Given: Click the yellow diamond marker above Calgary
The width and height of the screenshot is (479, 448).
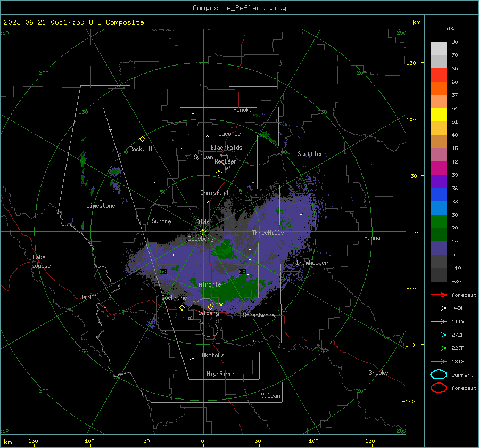Looking at the screenshot, I should point(210,307).
